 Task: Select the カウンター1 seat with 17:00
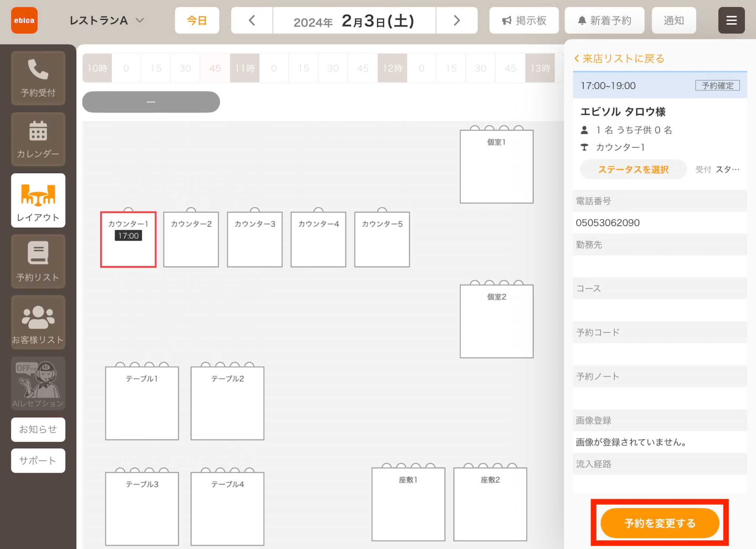coord(128,239)
